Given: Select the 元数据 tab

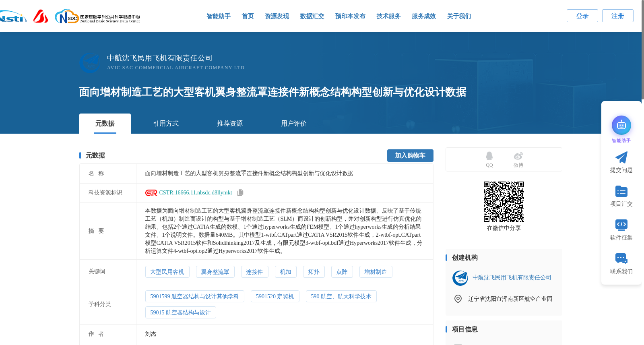Looking at the screenshot, I should (105, 124).
